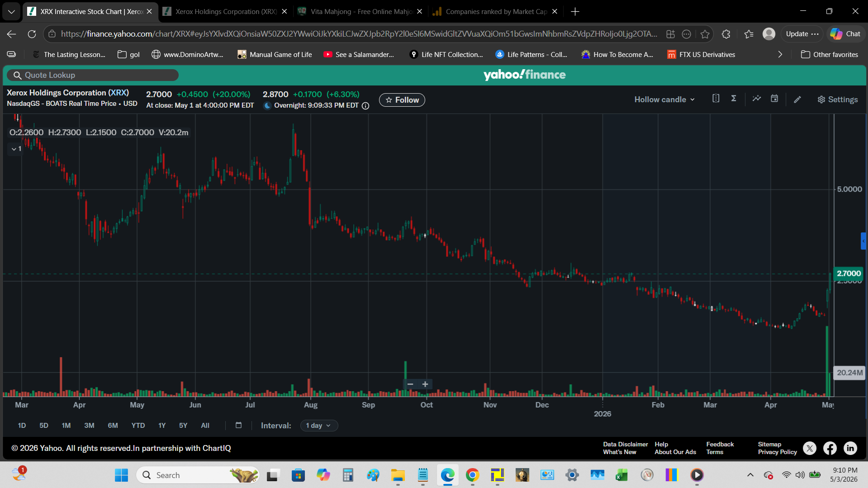The image size is (868, 488).
Task: Show more bookmarks chevron
Action: click(780, 55)
